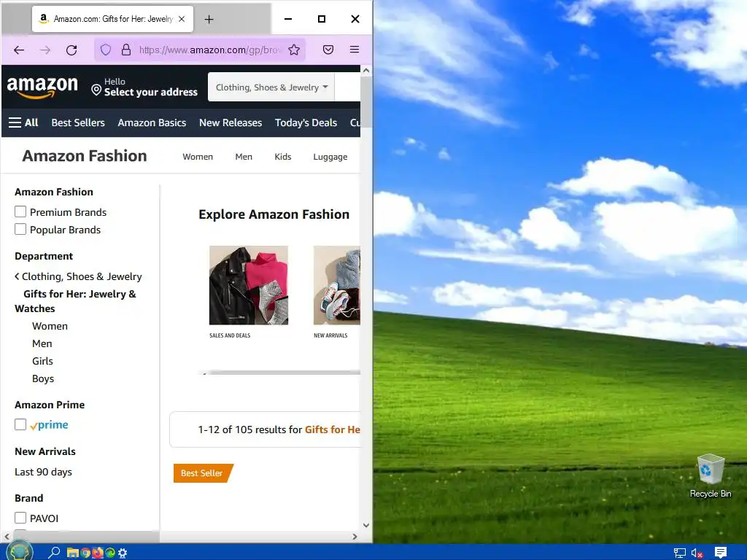Open the All hamburger menu on Amazon

point(23,122)
